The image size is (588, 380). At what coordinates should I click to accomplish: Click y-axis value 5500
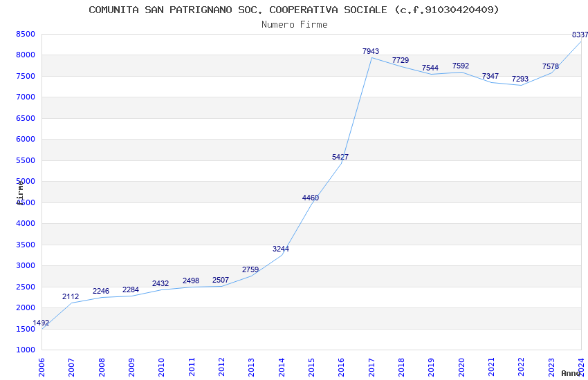point(26,160)
